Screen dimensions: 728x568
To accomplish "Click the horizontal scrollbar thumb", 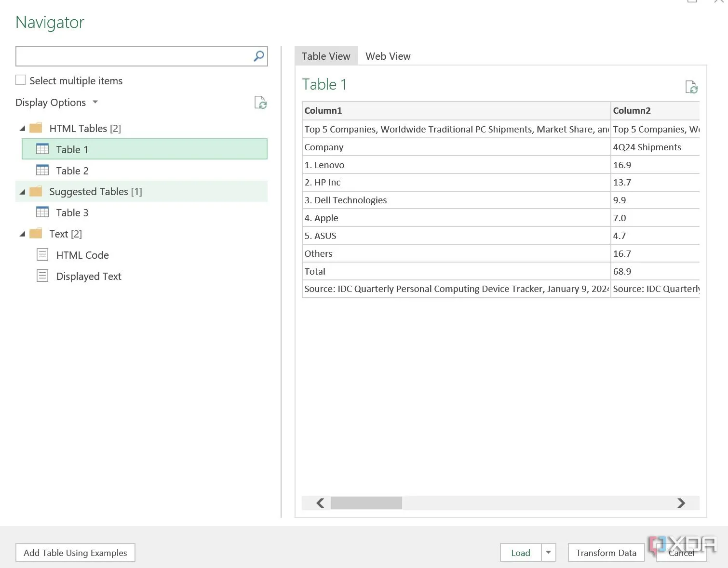I will pyautogui.click(x=366, y=503).
